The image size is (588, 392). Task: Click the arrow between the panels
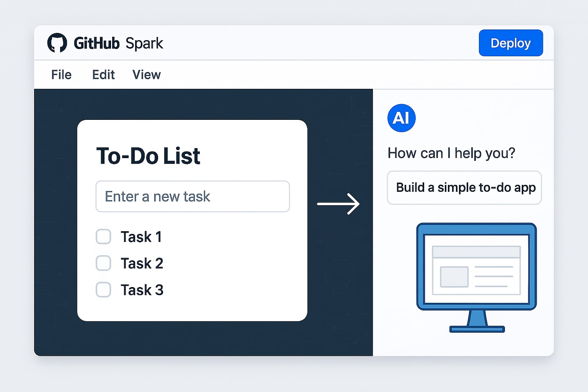tap(338, 204)
